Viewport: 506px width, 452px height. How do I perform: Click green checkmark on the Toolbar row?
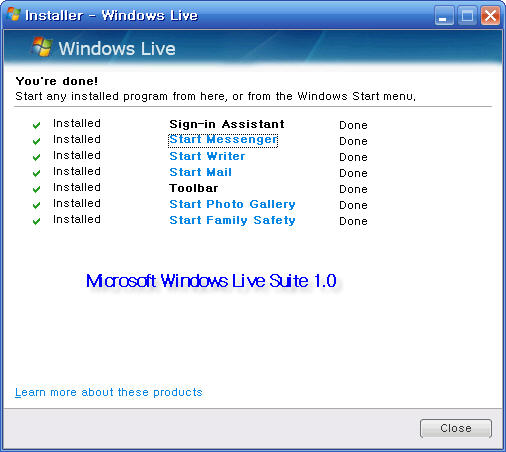(37, 189)
